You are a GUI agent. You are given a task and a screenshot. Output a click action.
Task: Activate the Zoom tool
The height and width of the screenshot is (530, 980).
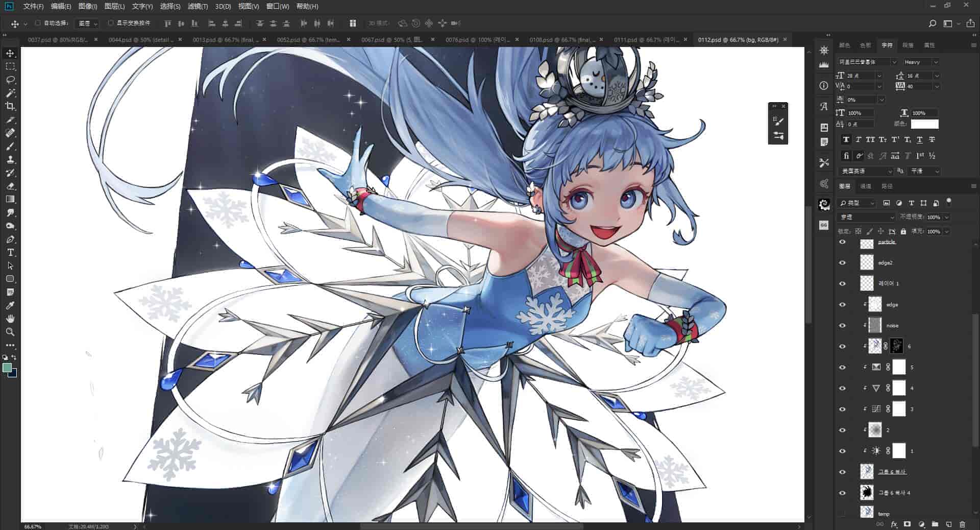point(10,332)
